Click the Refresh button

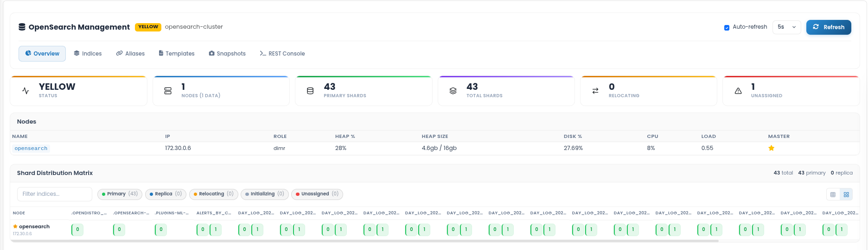point(829,27)
